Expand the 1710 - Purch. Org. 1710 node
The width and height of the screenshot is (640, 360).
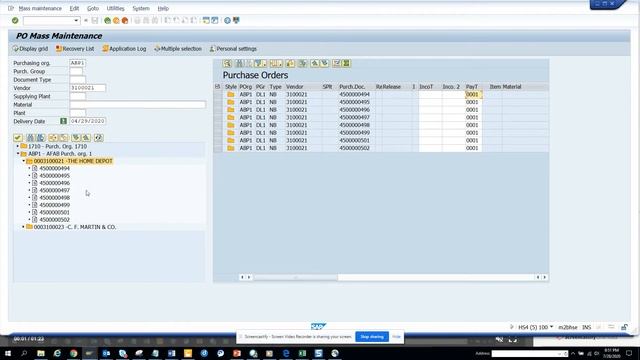tap(18, 146)
